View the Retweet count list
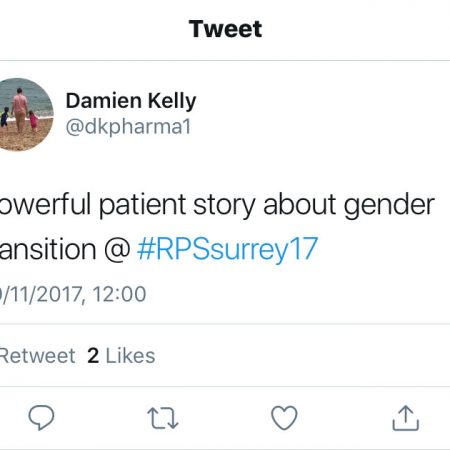This screenshot has height=450, width=450. [37, 356]
